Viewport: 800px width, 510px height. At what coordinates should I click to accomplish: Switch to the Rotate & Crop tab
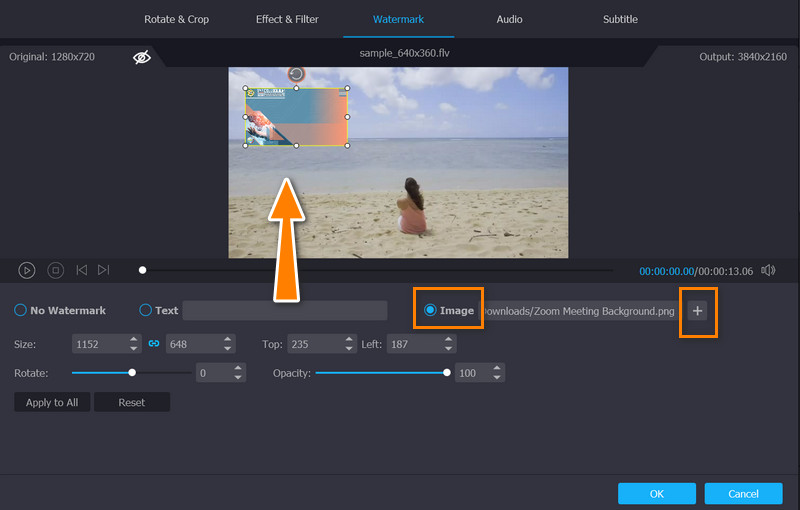[176, 20]
